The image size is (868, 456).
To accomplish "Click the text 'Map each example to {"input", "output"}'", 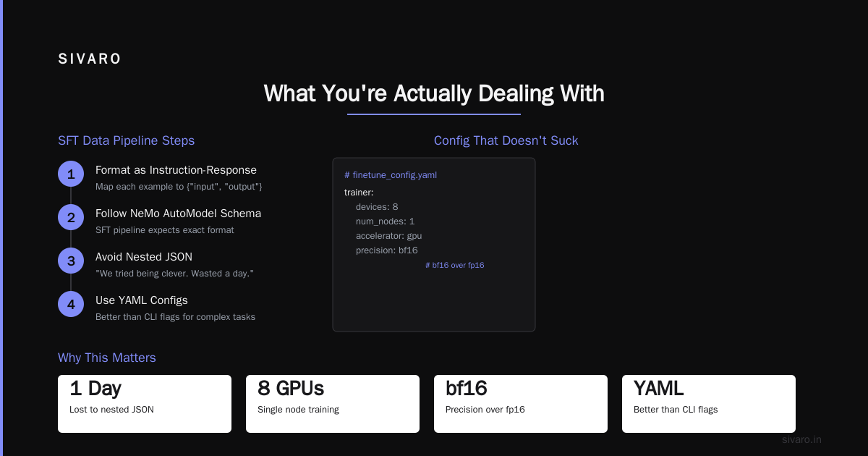I will tap(179, 187).
